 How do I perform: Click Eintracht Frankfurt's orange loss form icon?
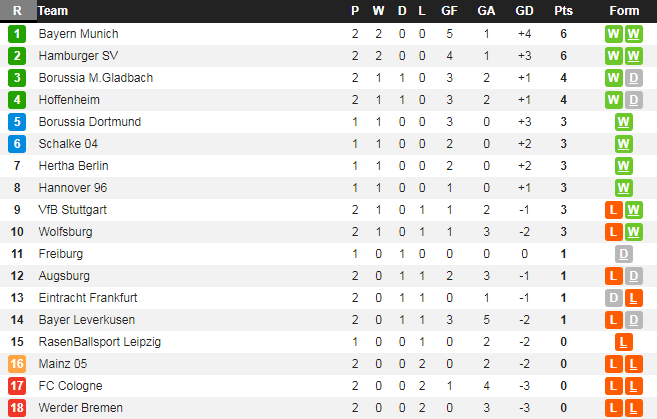click(x=634, y=298)
